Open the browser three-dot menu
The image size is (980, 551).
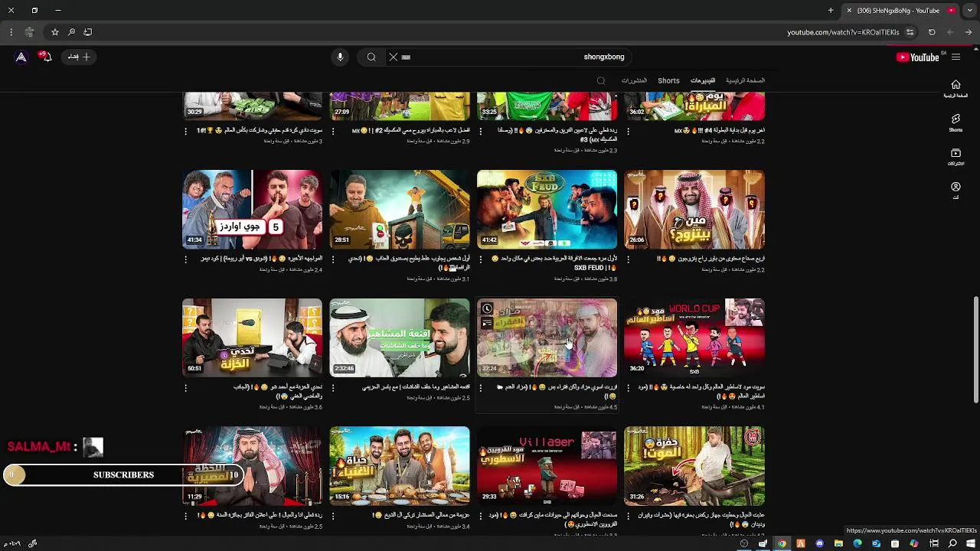coord(11,32)
